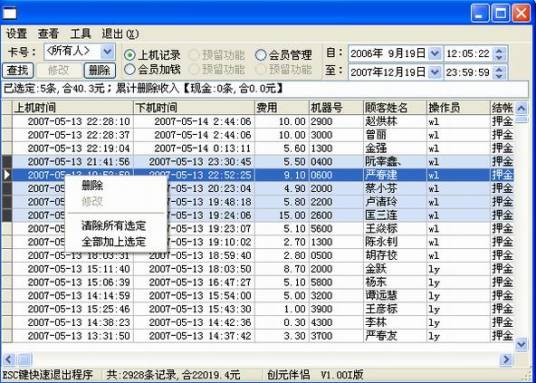Click customer name 严春友
Viewport: 536px width, 383px height.
point(381,336)
